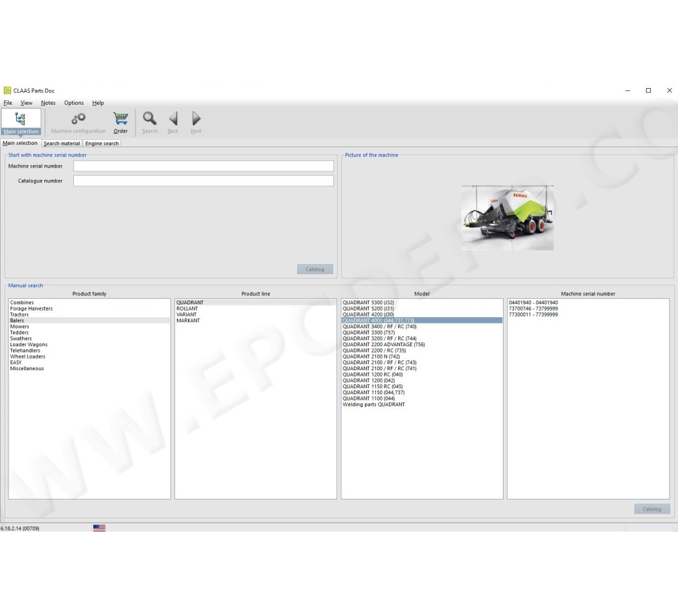Click the Catalog button under Manual search
The height and width of the screenshot is (616, 678).
[x=652, y=509]
